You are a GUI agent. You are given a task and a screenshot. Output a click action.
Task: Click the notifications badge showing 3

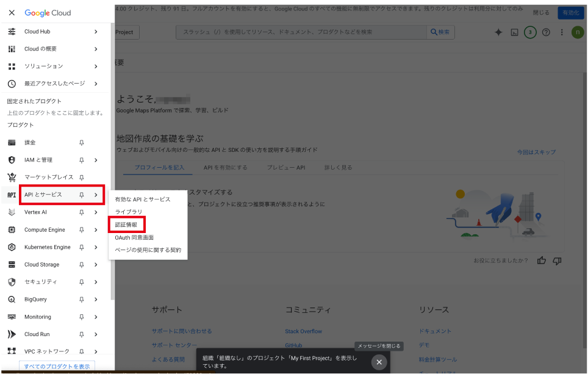[530, 32]
